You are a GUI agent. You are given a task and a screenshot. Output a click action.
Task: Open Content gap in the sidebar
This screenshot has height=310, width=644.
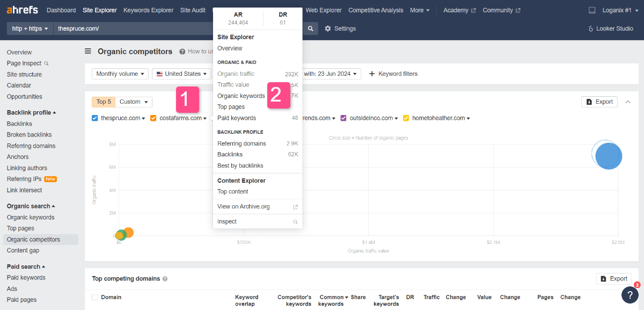(x=23, y=250)
